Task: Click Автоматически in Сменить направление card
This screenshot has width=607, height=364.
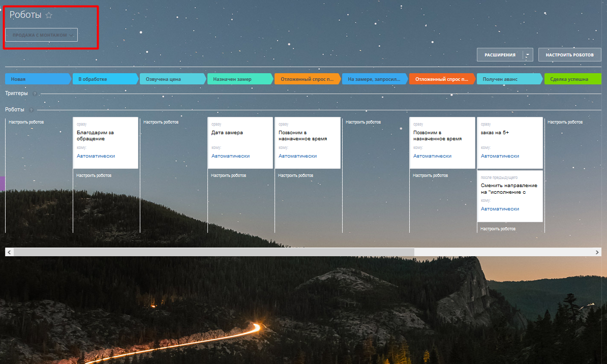Action: point(500,209)
